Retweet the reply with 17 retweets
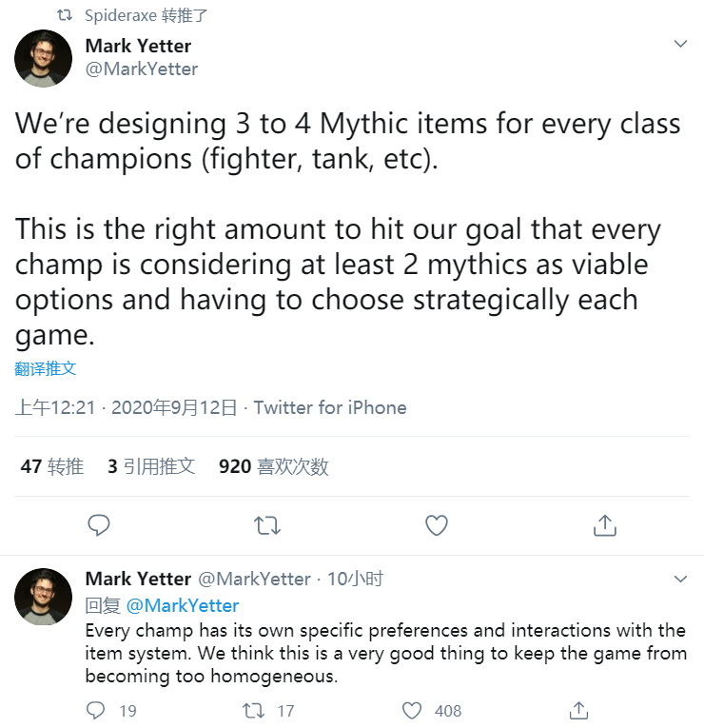This screenshot has width=704, height=728. (255, 710)
